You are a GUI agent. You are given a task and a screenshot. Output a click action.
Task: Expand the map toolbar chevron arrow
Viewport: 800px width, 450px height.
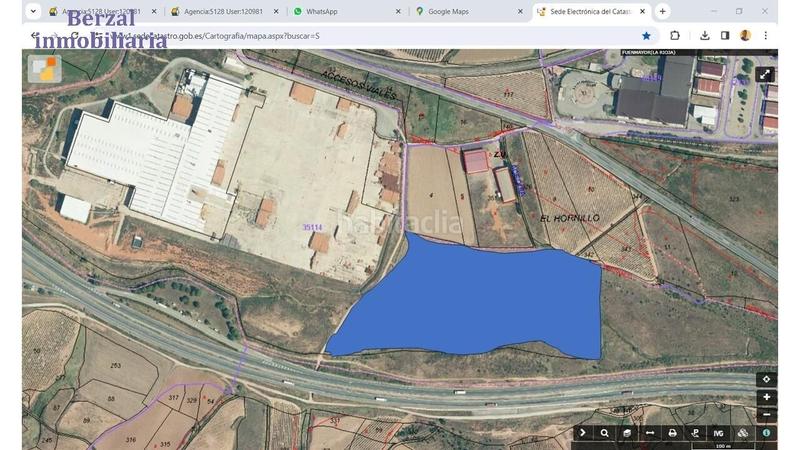click(x=583, y=433)
